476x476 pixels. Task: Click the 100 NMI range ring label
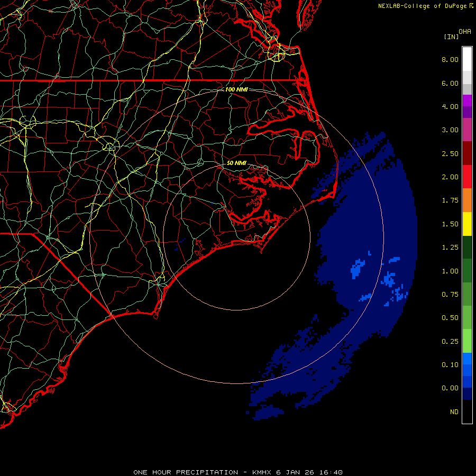[x=236, y=89]
